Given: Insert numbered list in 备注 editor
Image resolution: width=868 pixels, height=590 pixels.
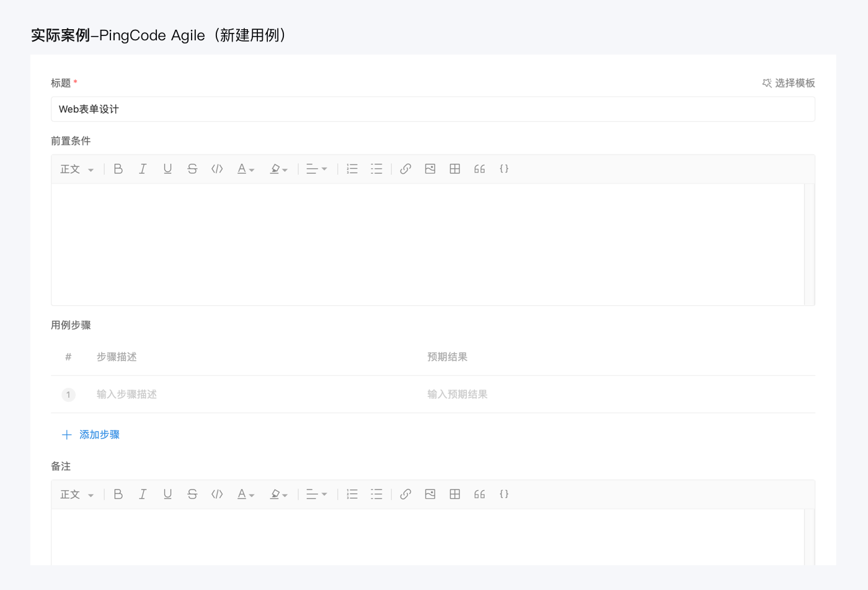Looking at the screenshot, I should point(352,494).
